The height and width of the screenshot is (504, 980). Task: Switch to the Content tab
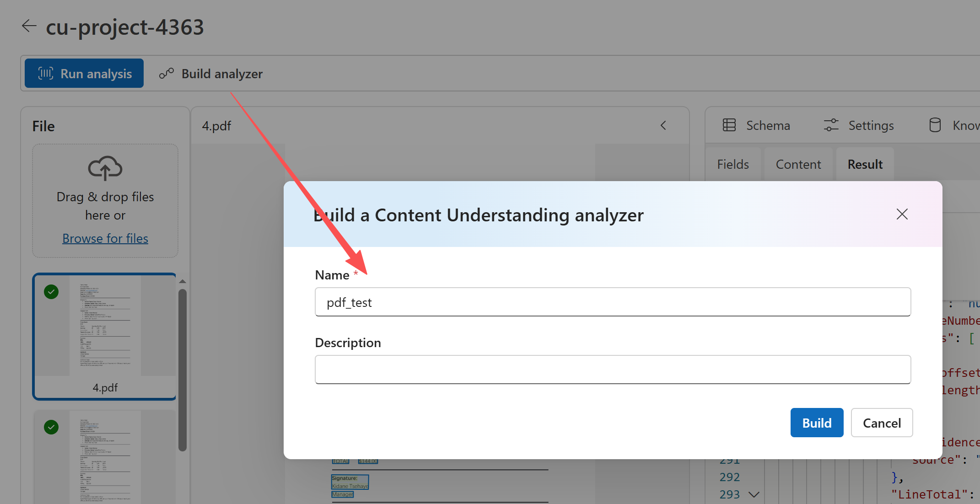[x=798, y=164]
